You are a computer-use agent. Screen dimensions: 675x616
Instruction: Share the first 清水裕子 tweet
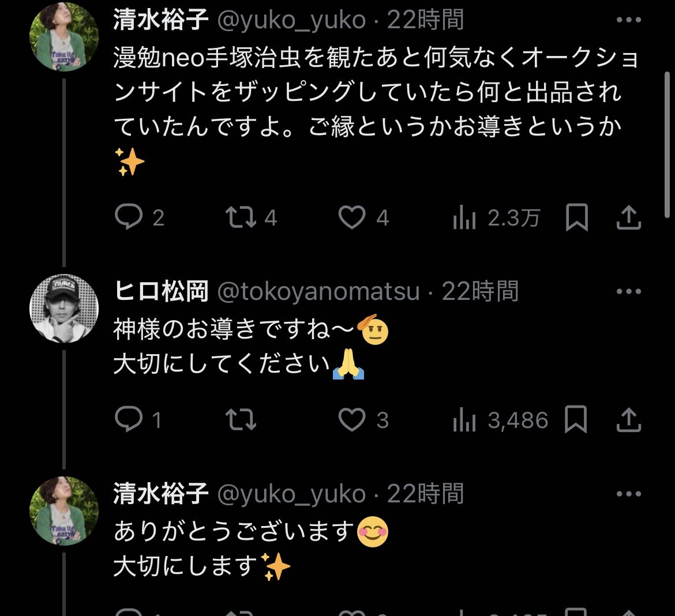628,217
